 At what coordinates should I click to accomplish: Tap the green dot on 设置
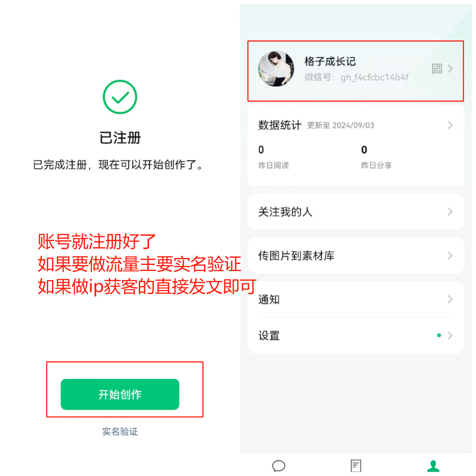[439, 335]
